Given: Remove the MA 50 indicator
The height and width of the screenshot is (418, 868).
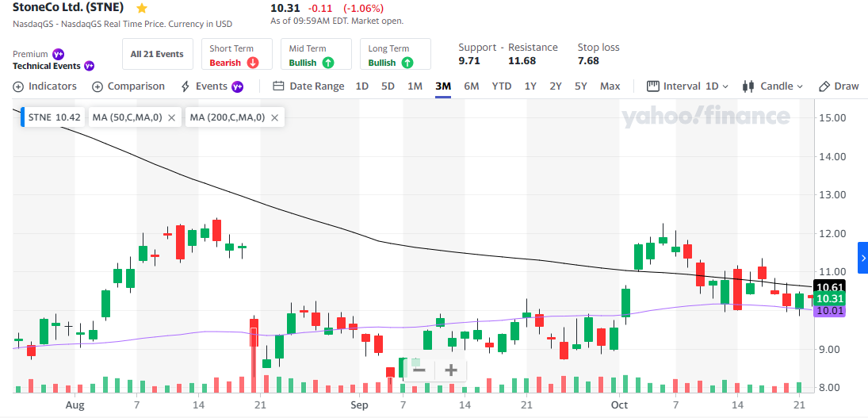Looking at the screenshot, I should [x=171, y=117].
